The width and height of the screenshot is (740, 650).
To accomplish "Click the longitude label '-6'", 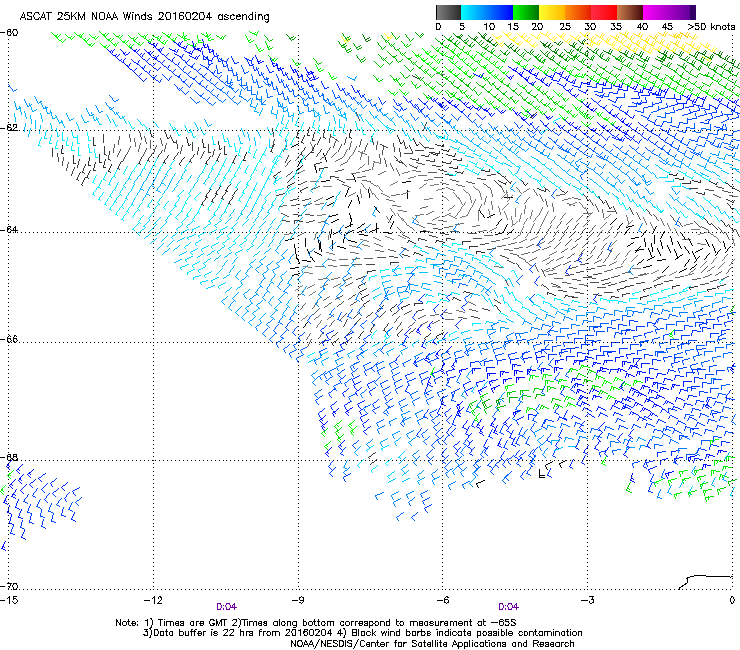I will pyautogui.click(x=443, y=600).
